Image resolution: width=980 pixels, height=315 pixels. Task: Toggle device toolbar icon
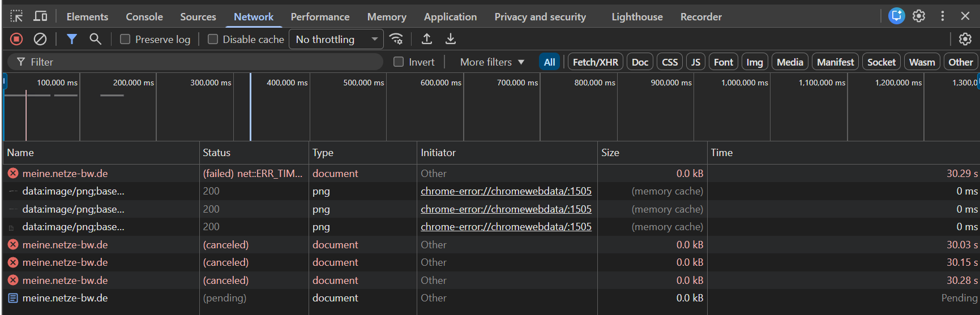(x=40, y=16)
